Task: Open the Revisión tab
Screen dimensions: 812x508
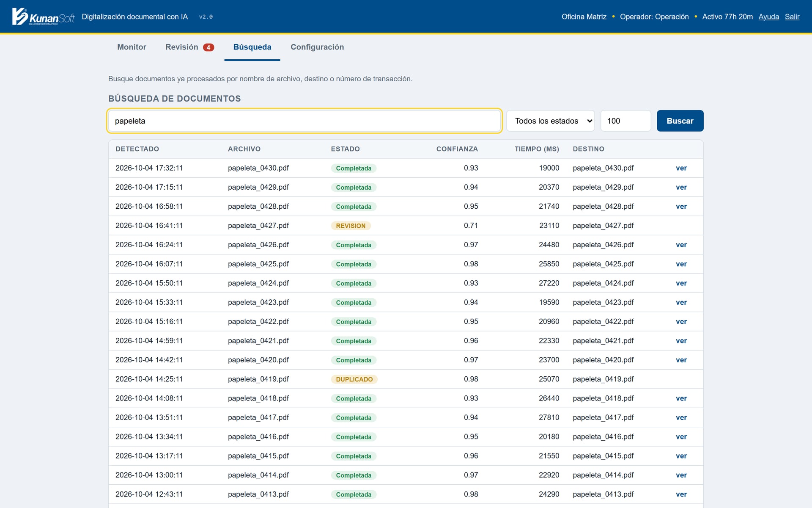Action: pyautogui.click(x=182, y=47)
